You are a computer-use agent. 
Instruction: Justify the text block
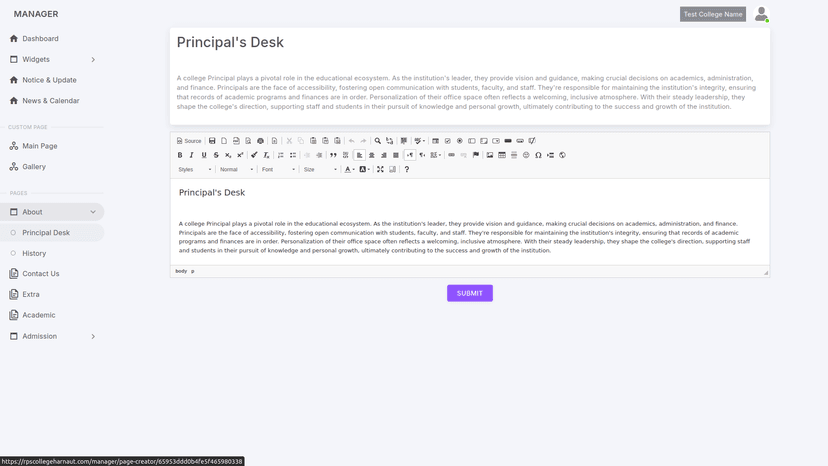pos(396,155)
